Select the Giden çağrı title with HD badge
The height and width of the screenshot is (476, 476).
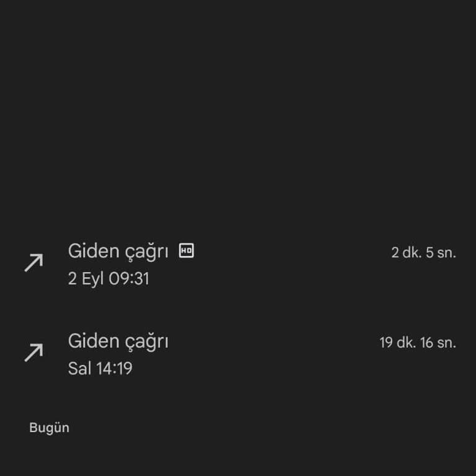click(x=118, y=251)
